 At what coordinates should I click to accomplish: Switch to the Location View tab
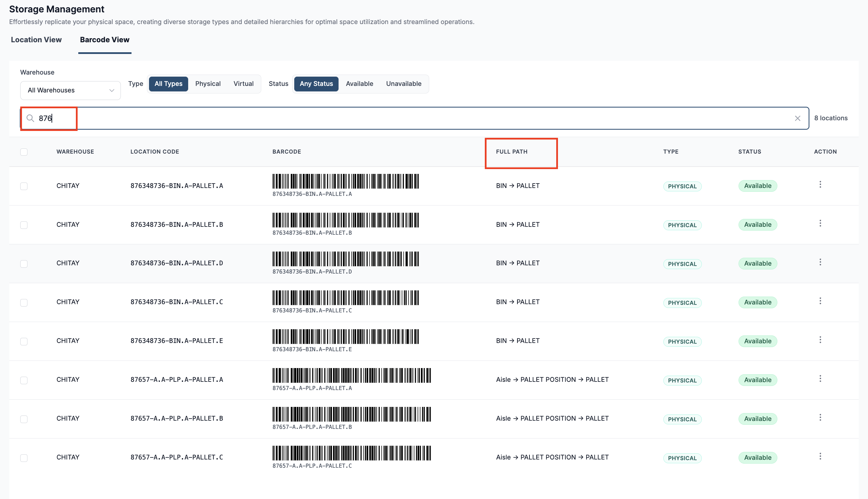(36, 40)
